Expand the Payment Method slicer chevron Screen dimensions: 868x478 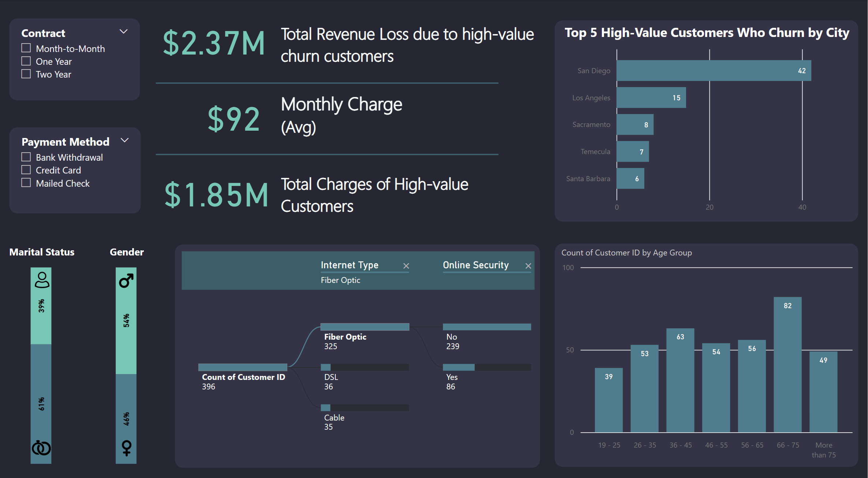coord(124,141)
